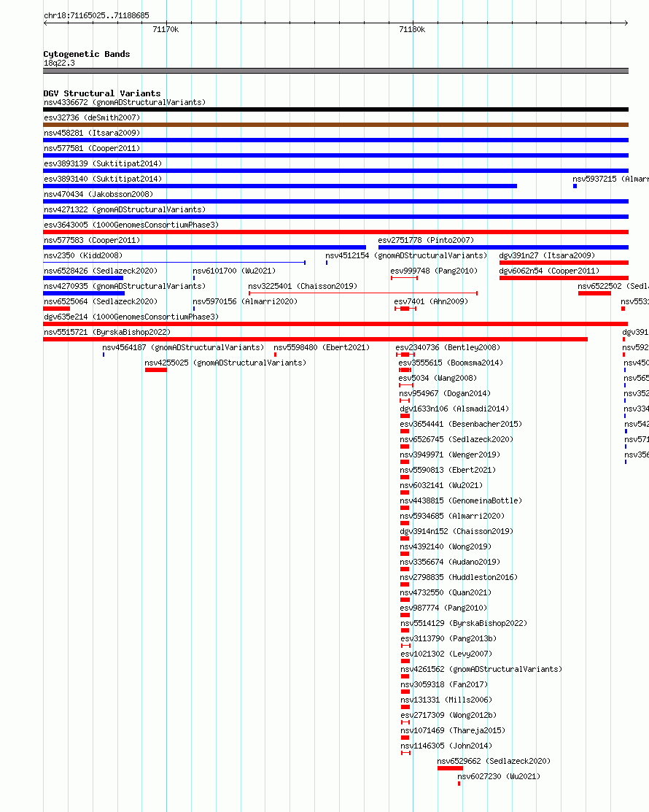Open esv3113790 Pang2013b label
Screen dimensions: 649x812
[448, 638]
